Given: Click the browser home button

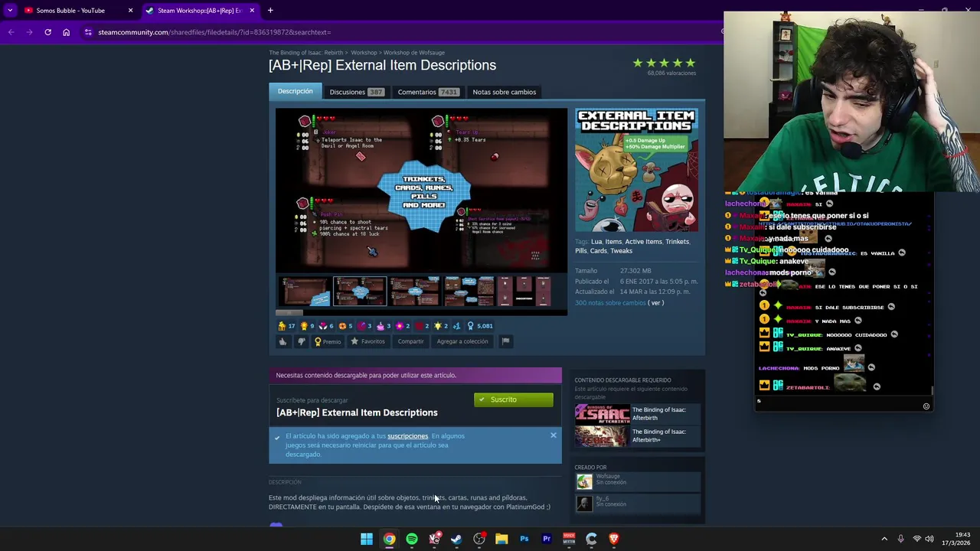Looking at the screenshot, I should click(66, 32).
